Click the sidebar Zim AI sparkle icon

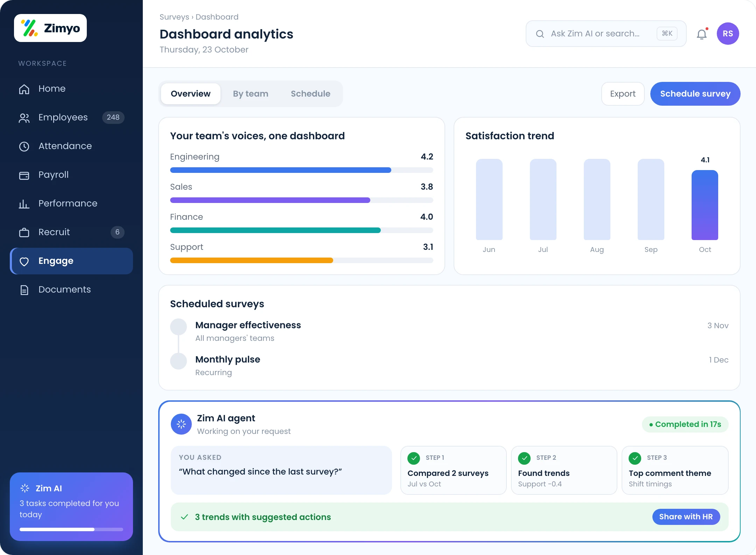(25, 488)
